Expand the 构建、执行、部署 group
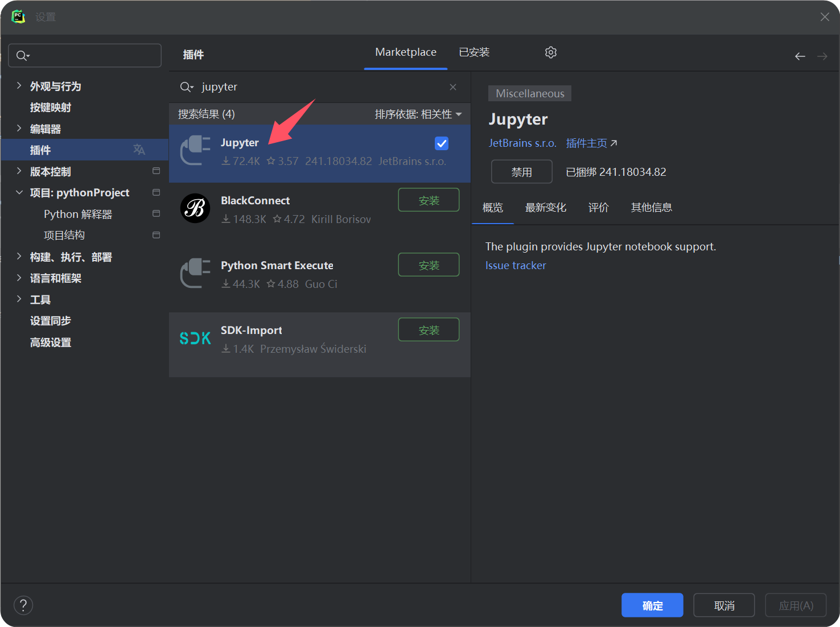 tap(19, 257)
